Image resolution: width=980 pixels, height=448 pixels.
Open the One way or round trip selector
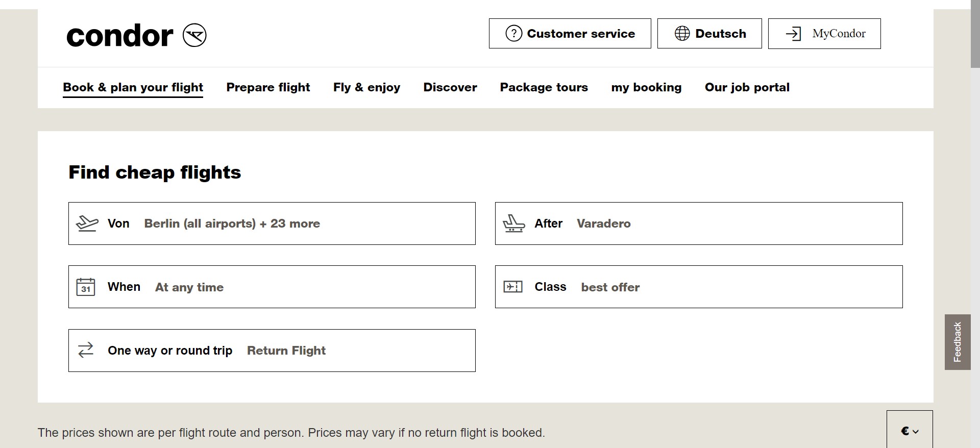click(x=272, y=351)
